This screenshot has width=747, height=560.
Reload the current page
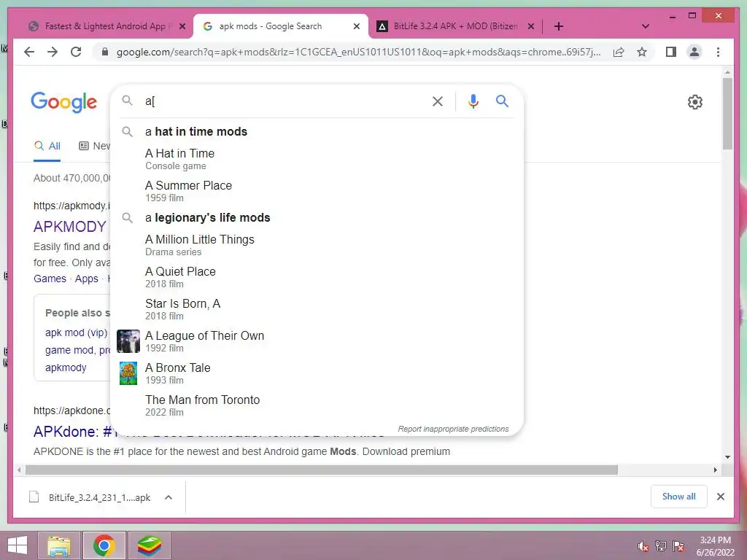76,52
